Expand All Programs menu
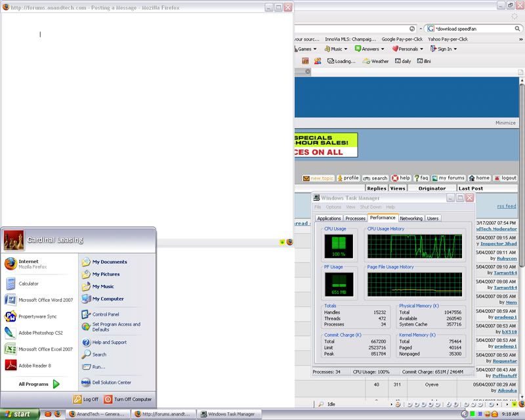Image resolution: width=525 pixels, height=420 pixels. [x=39, y=384]
